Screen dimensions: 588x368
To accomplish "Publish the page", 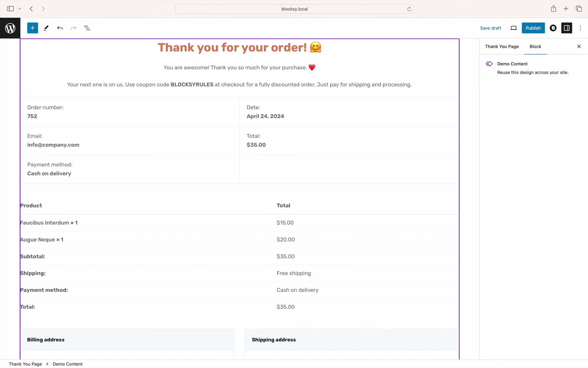I will (533, 28).
